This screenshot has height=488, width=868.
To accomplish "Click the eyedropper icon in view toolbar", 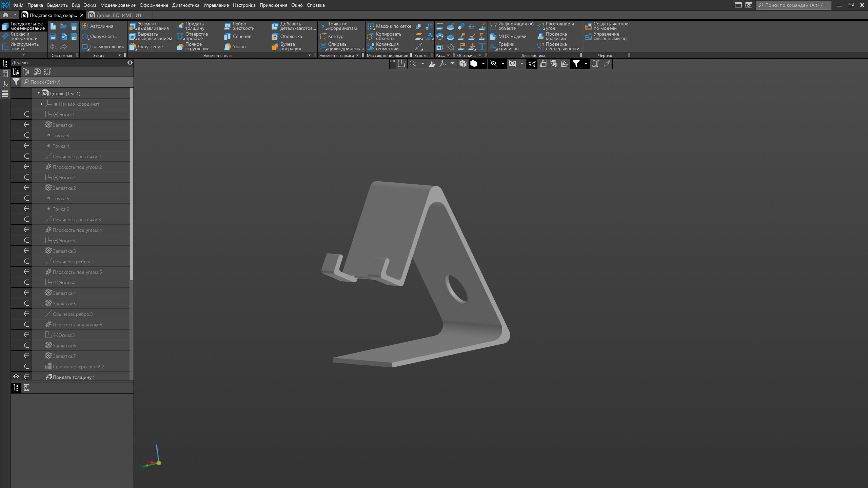I will pyautogui.click(x=607, y=63).
